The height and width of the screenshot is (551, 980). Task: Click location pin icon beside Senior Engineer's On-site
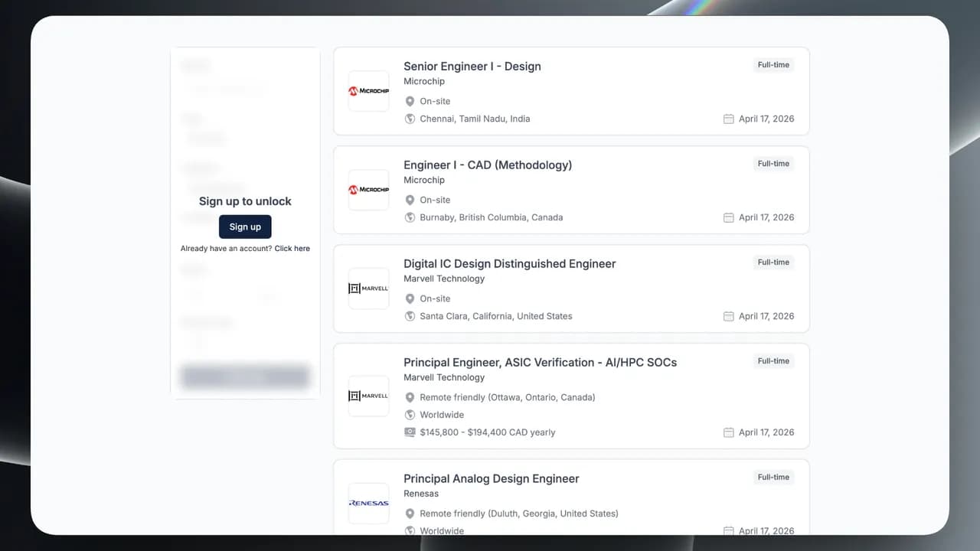pos(410,101)
